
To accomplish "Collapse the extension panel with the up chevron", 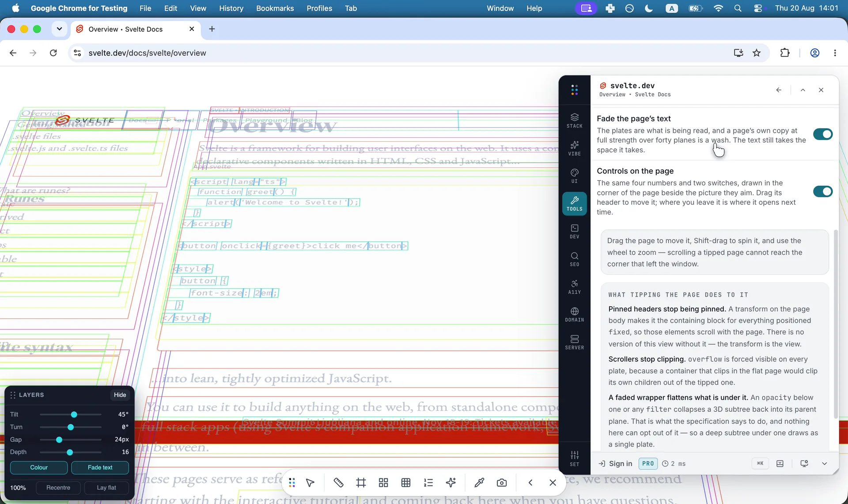I will (x=803, y=90).
